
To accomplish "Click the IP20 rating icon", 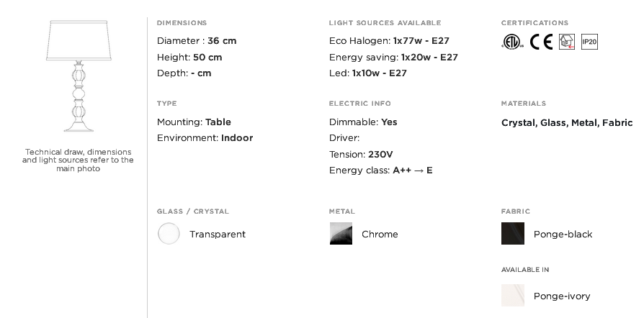I will click(589, 42).
